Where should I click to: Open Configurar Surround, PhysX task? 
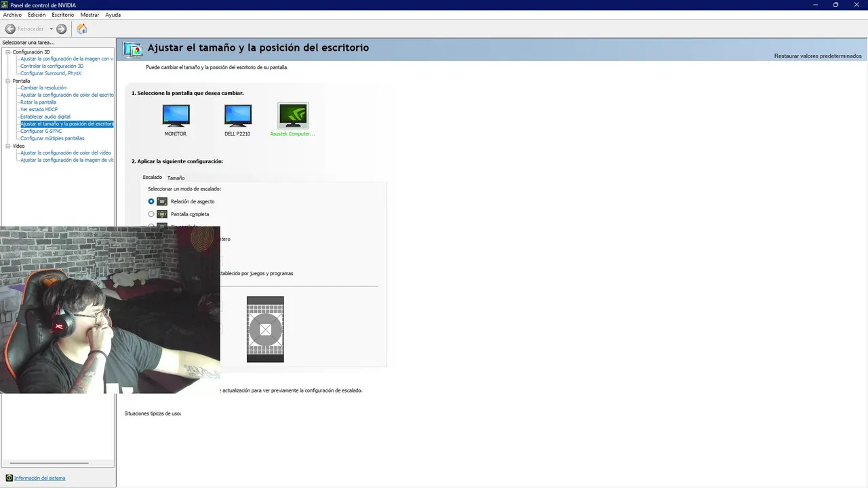click(x=51, y=73)
